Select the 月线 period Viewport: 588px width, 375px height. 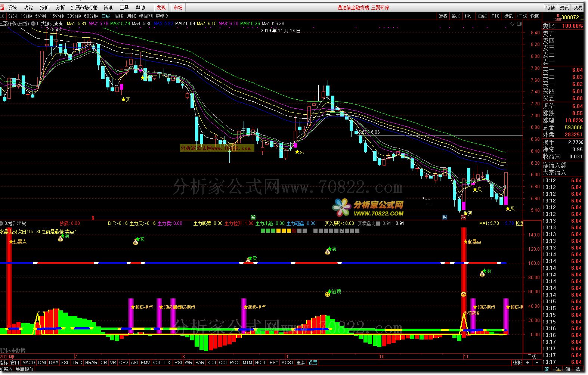131,16
